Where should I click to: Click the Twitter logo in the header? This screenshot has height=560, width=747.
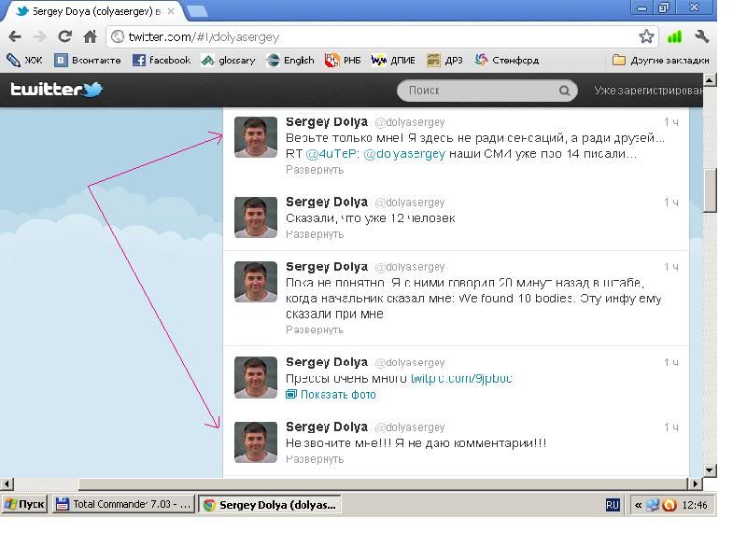[x=57, y=90]
